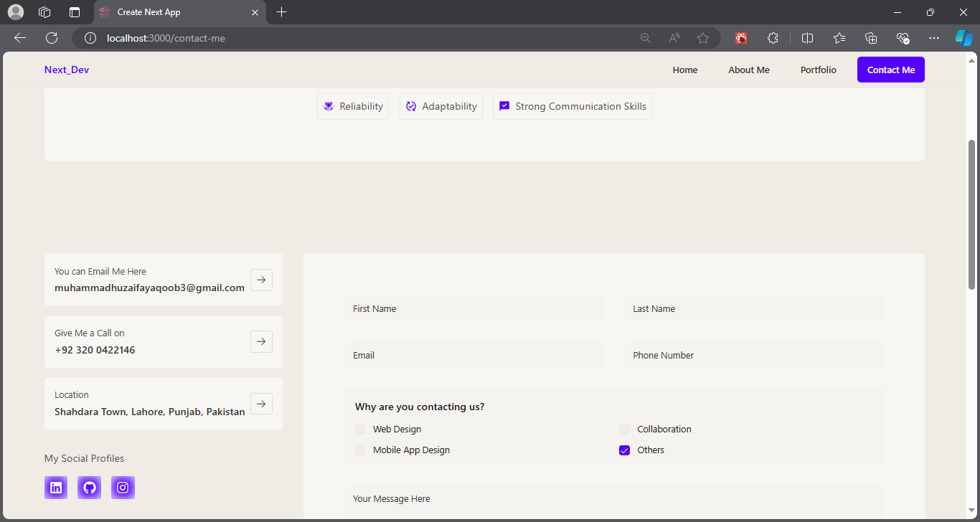Click the arrow icon beside the phone number
This screenshot has height=522, width=980.
coord(261,341)
